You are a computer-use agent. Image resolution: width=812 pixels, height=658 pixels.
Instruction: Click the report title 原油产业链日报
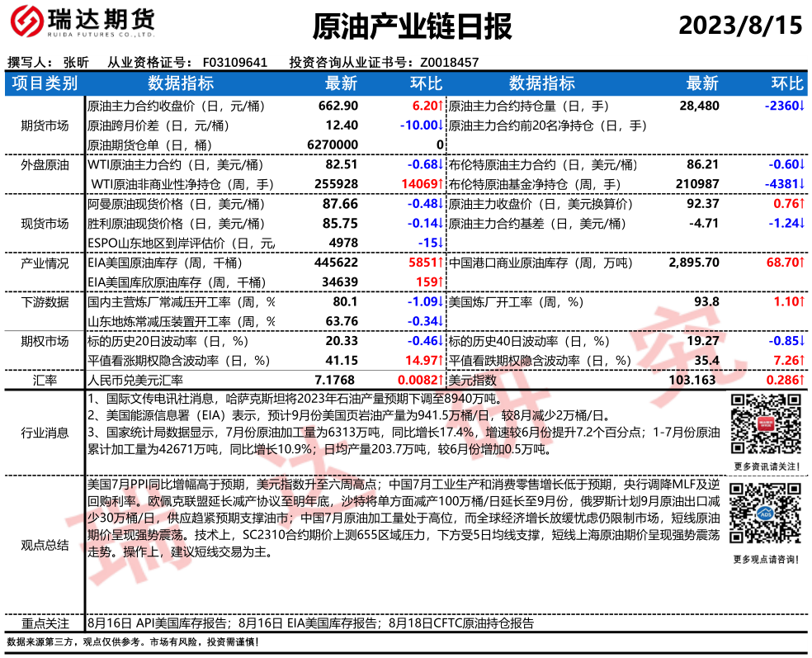pyautogui.click(x=413, y=26)
